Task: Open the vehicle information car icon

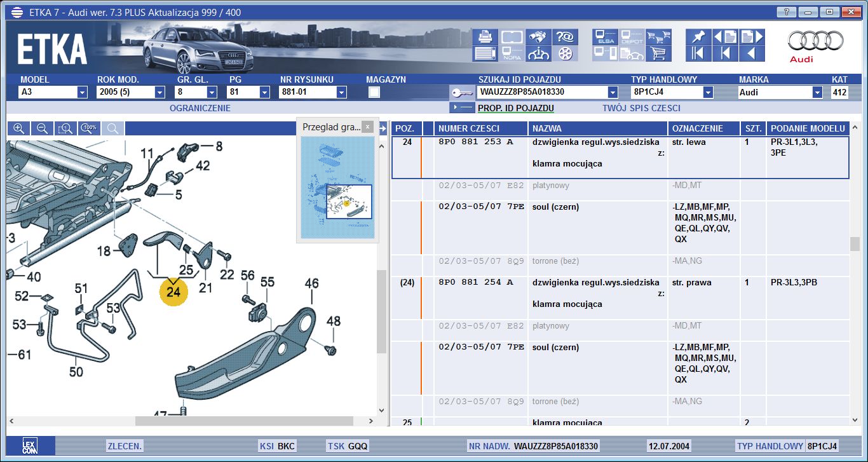Action: coord(538,53)
